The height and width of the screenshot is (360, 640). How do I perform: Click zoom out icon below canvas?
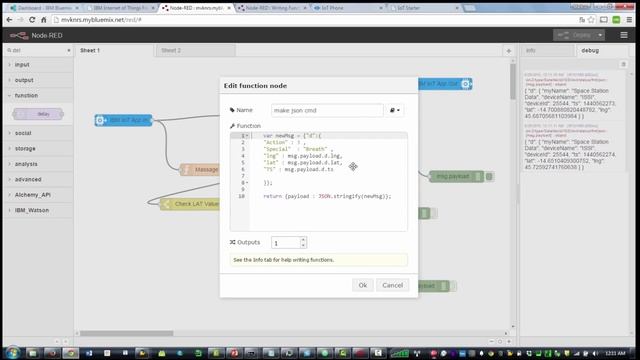491,341
